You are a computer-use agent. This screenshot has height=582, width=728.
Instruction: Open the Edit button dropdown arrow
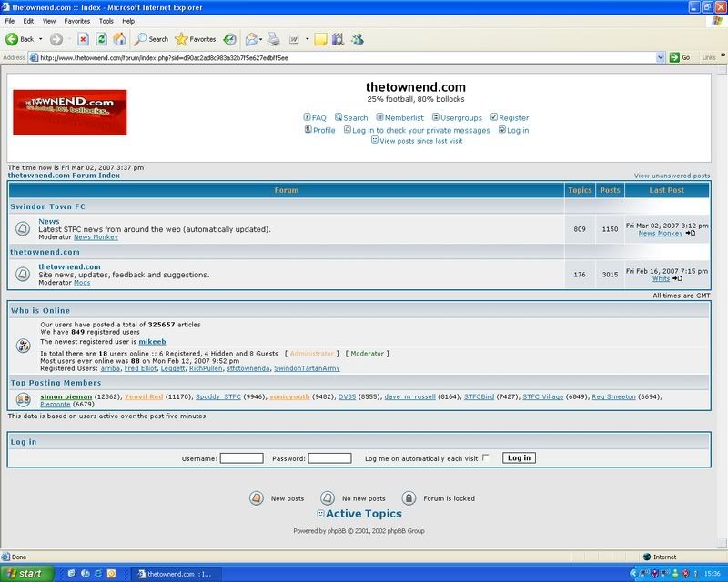coord(307,39)
